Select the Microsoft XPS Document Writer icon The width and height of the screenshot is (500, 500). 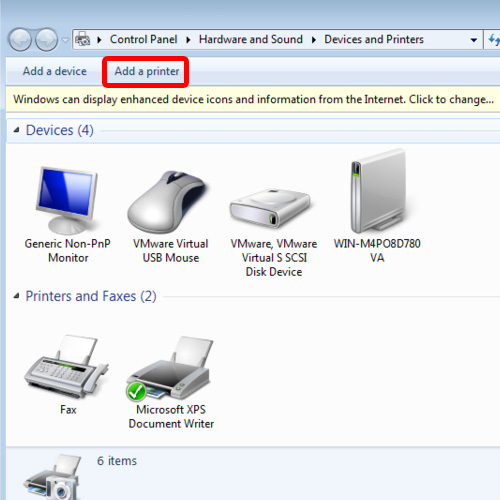coord(169,368)
